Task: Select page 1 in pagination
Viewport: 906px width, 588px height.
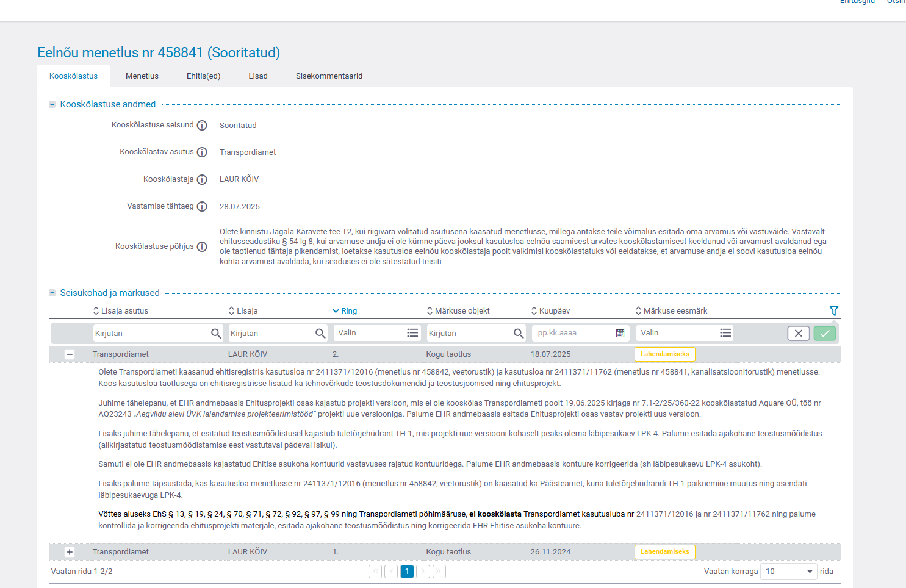Action: coord(407,572)
